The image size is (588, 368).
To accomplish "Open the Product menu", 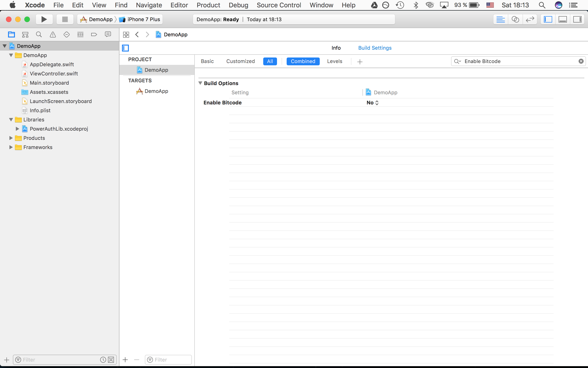I will [208, 5].
